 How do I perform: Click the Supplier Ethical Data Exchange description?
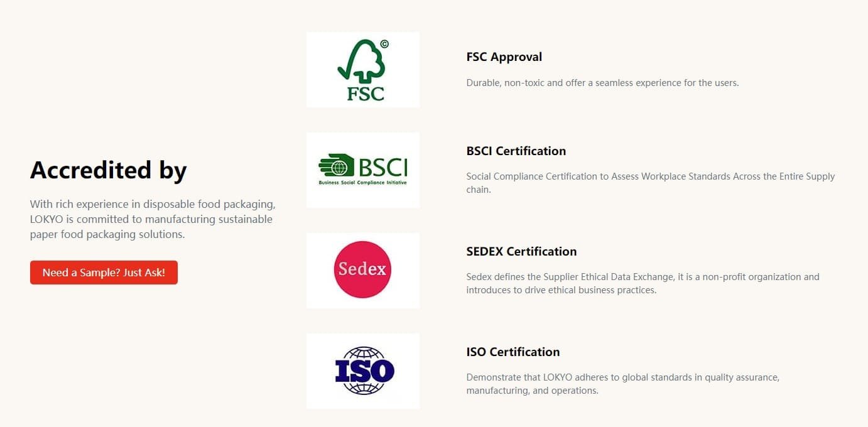coord(643,283)
